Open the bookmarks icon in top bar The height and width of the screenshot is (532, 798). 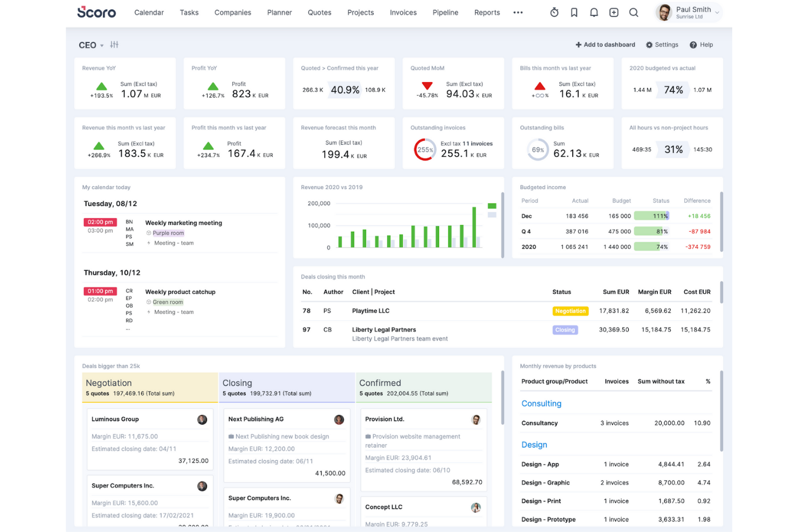click(x=574, y=12)
